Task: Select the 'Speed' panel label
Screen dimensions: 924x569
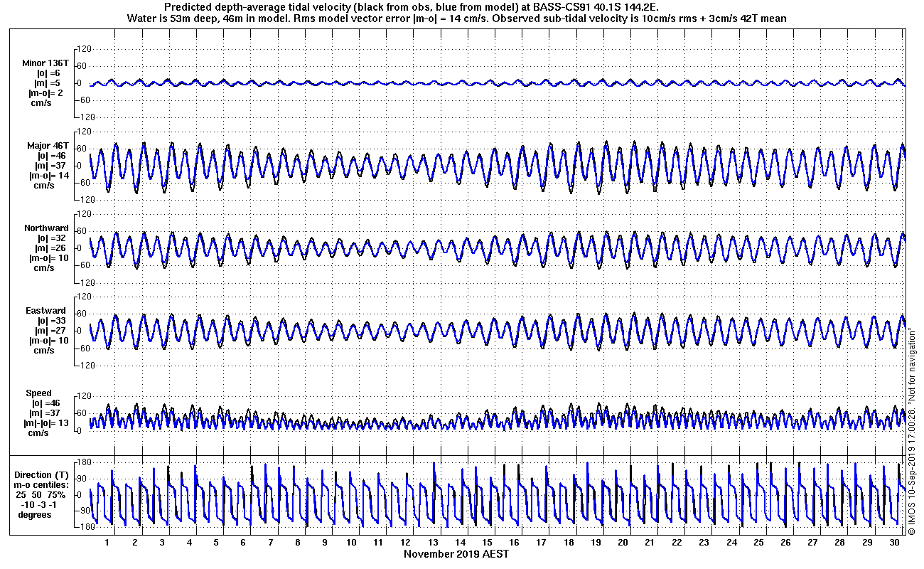Action: 38,393
